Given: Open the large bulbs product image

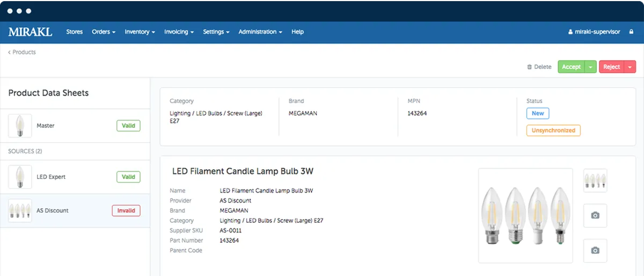Looking at the screenshot, I should click(x=525, y=215).
